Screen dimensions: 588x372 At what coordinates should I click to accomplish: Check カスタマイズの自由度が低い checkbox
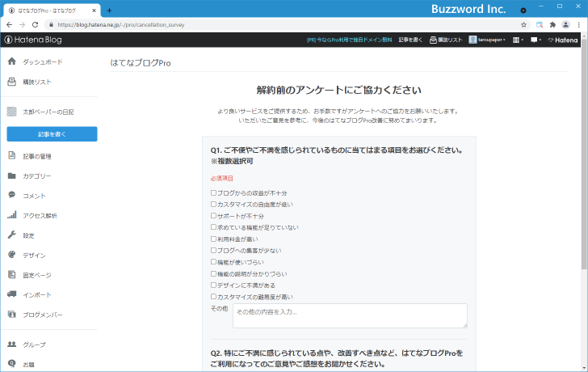(x=213, y=205)
